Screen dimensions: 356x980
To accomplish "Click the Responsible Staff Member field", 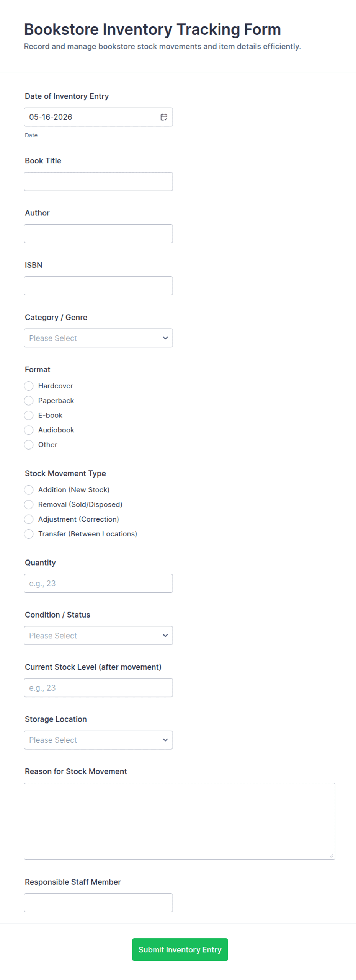I will [98, 903].
